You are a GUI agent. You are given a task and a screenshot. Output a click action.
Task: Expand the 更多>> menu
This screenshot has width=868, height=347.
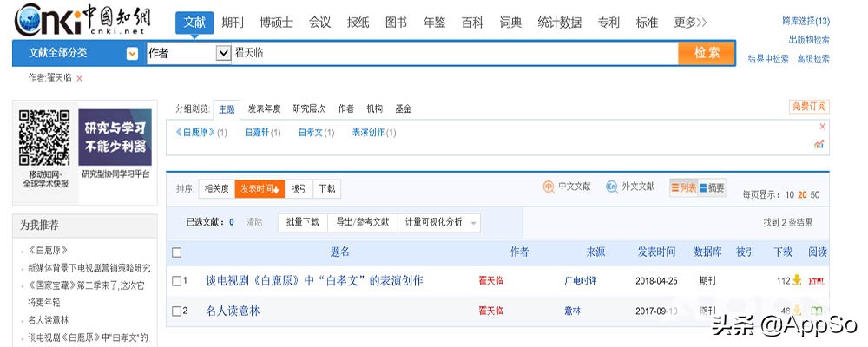[x=690, y=23]
